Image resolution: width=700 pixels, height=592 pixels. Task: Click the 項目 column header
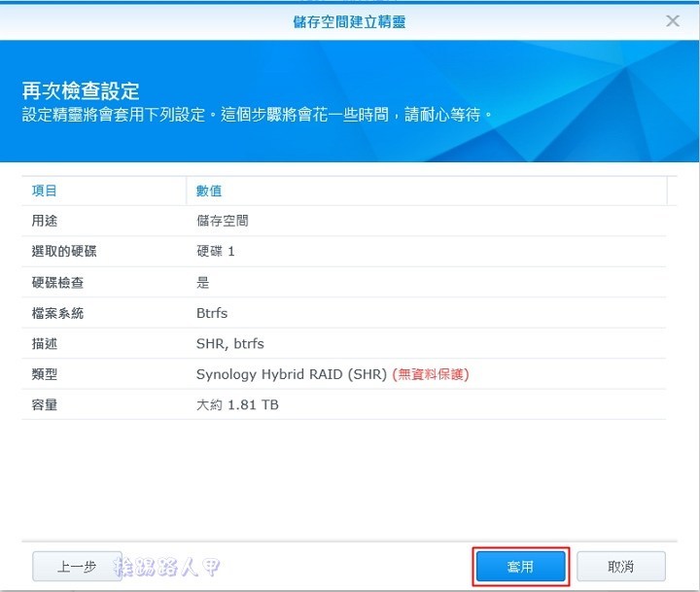point(45,191)
